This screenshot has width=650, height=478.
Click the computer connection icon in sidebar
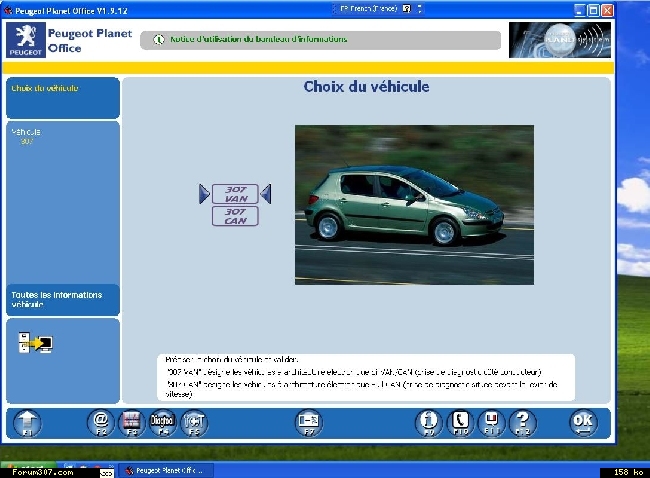click(36, 343)
